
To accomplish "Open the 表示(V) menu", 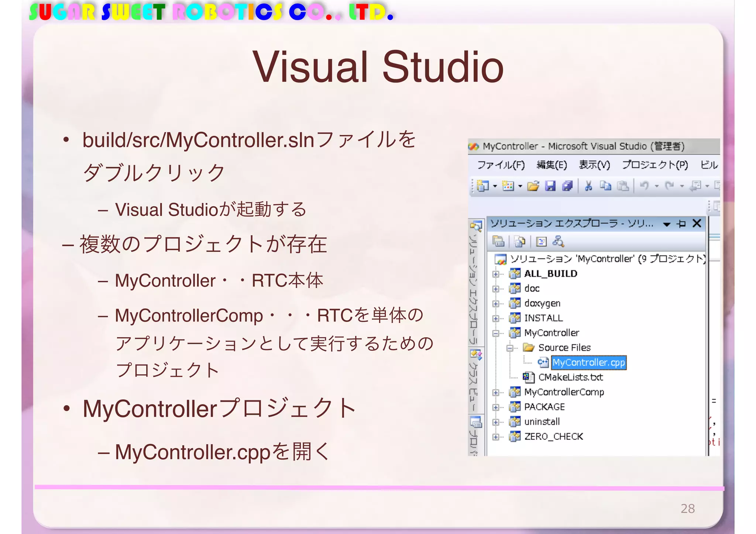I will [x=594, y=165].
